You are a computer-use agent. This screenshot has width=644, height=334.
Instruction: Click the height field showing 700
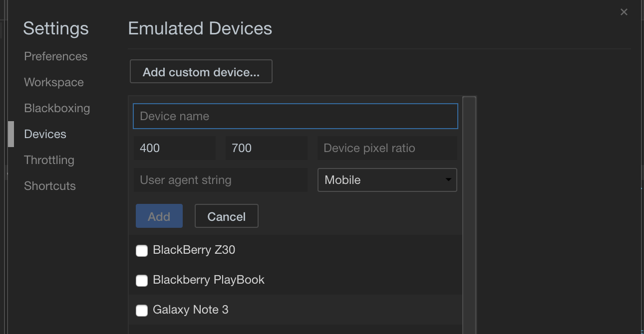click(x=266, y=148)
